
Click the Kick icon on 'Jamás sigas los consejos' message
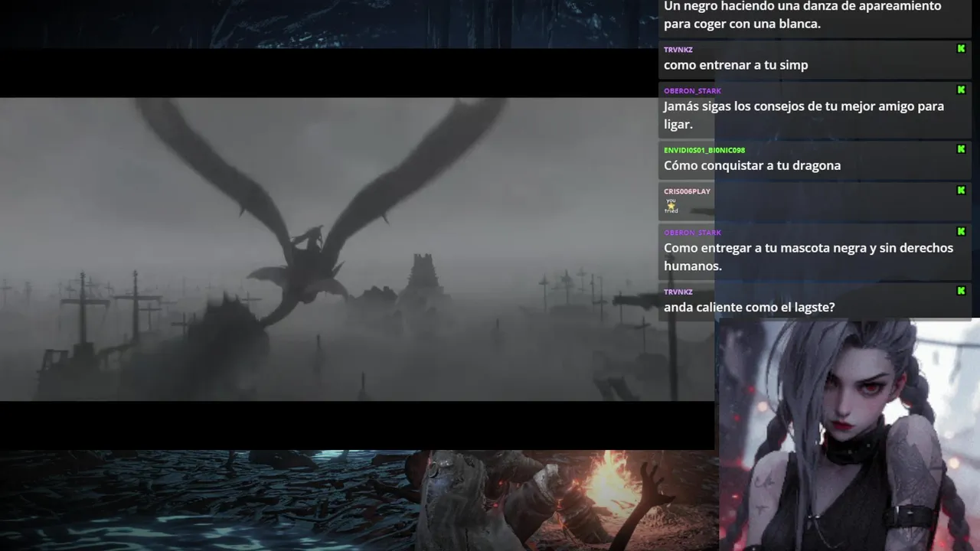point(961,90)
